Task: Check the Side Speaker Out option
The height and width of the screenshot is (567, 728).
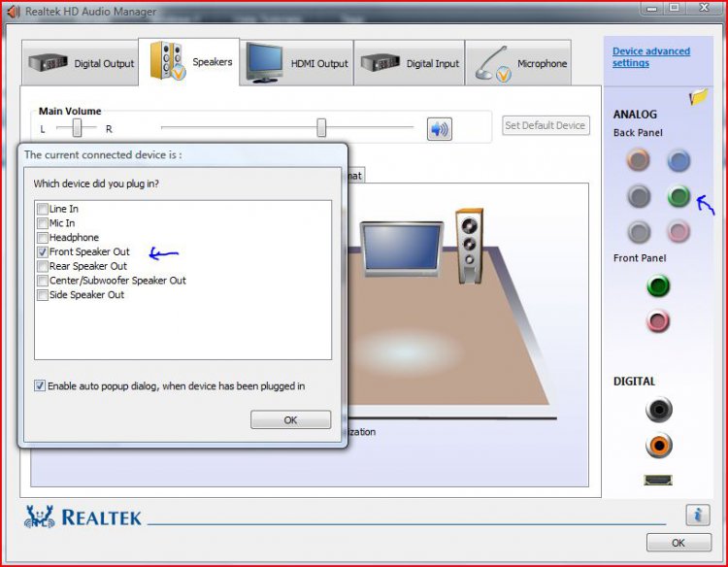Action: 43,295
